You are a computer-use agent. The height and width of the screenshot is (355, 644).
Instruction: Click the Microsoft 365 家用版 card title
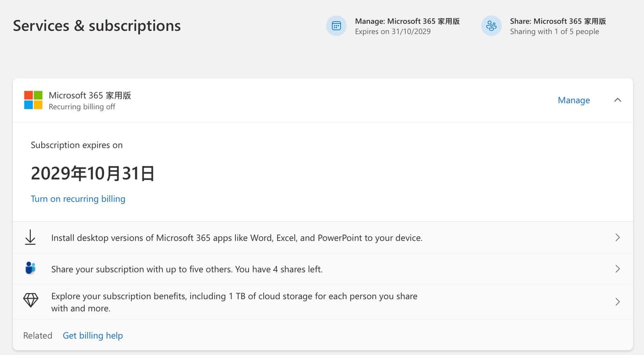coord(90,95)
